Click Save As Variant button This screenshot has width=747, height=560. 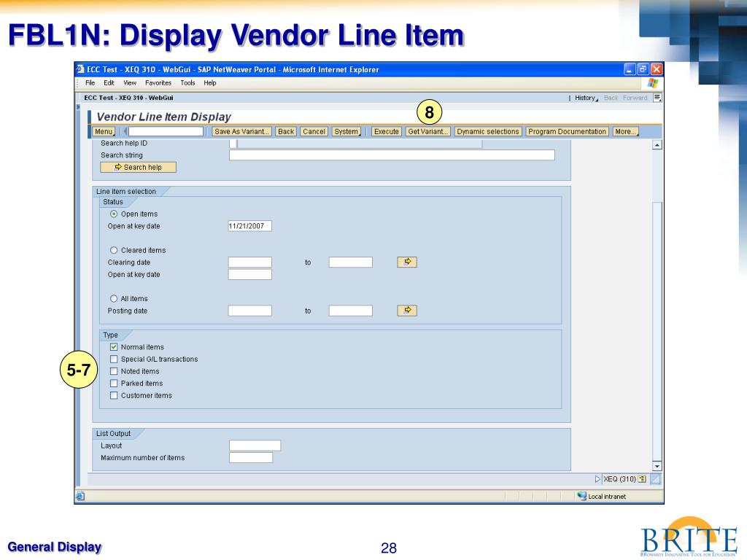[242, 131]
